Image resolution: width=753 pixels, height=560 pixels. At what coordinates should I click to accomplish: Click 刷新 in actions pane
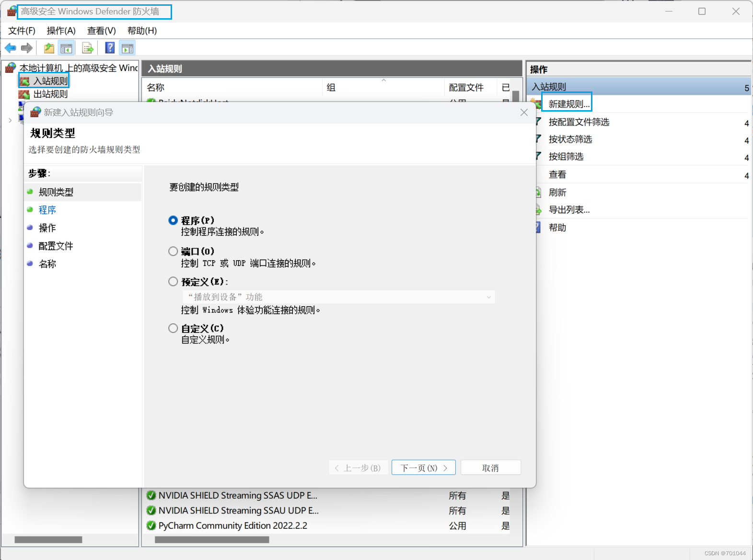(x=557, y=192)
